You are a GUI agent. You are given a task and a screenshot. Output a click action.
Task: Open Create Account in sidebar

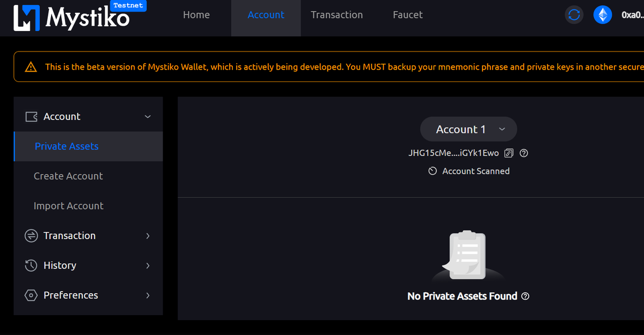68,176
